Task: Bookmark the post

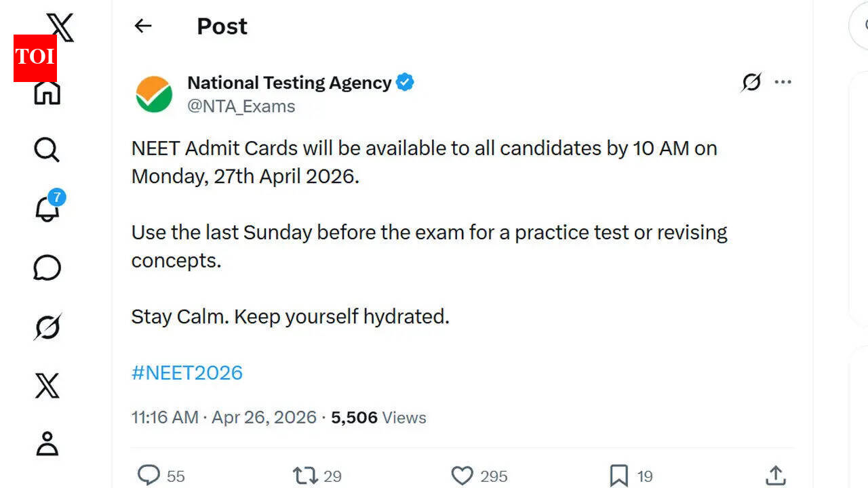Action: 618,474
